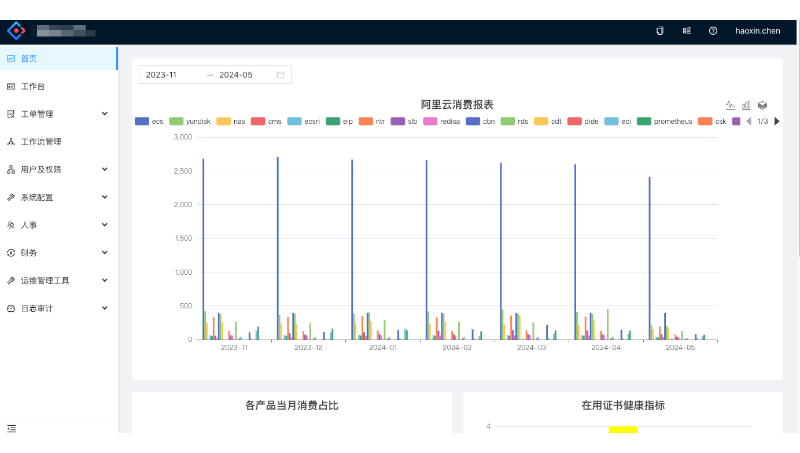Click the 日志审计 menu label
Image resolution: width=800 pixels, height=453 pixels.
point(37,309)
